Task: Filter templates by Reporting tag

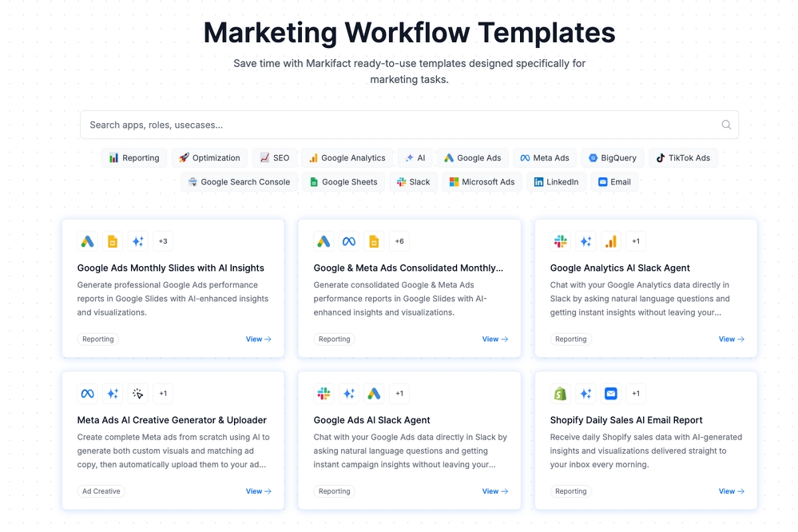Action: coord(134,158)
